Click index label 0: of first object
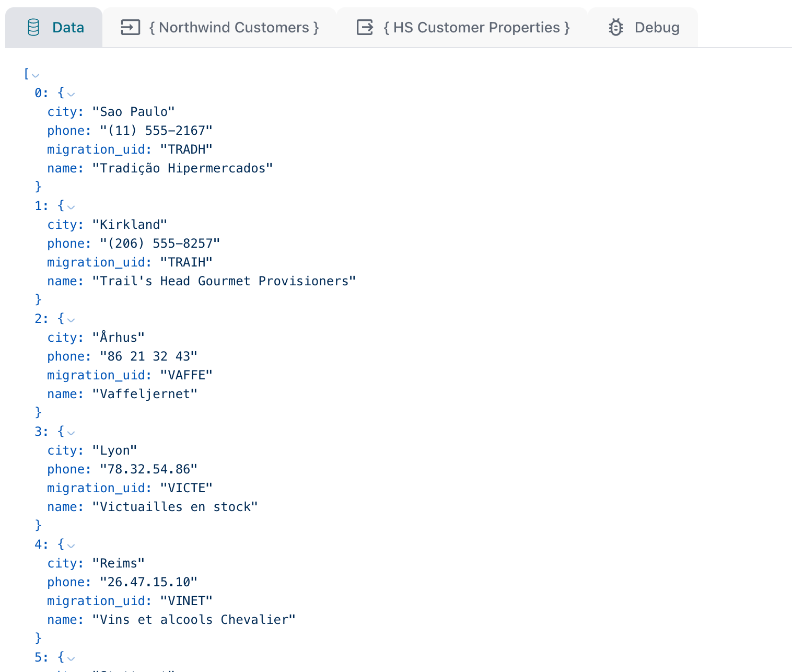 point(42,93)
